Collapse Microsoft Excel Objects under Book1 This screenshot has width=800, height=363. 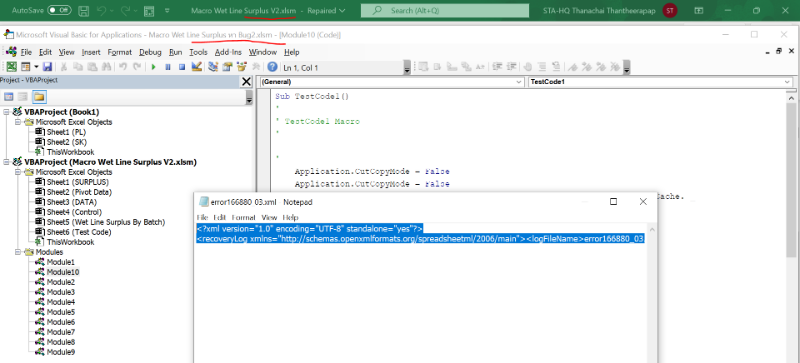(18, 122)
